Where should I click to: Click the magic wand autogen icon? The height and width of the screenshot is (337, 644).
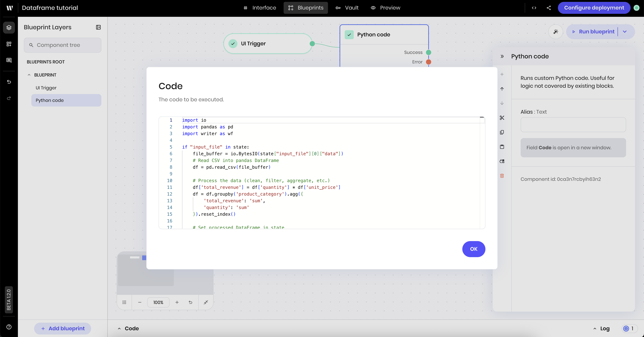(x=555, y=32)
